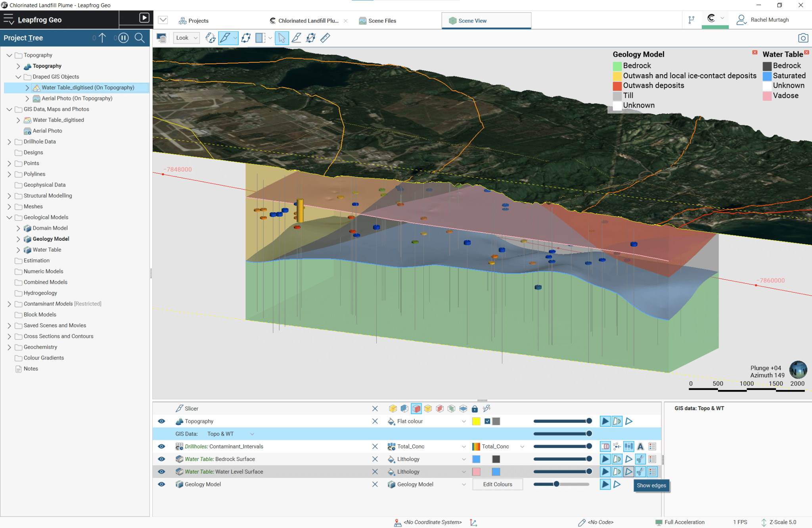
Task: Expand Saved Scenes and Movies folder
Action: coord(9,326)
